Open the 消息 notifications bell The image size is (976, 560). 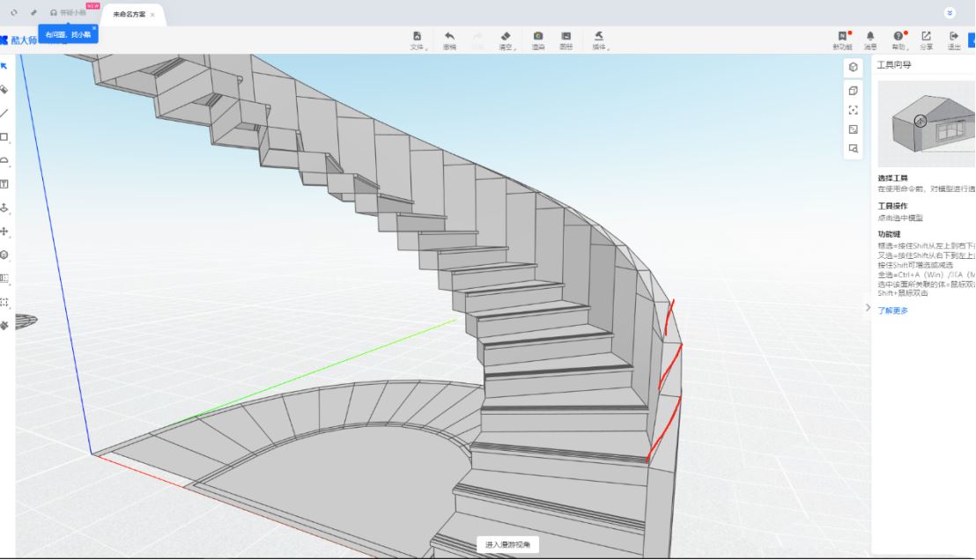click(870, 41)
